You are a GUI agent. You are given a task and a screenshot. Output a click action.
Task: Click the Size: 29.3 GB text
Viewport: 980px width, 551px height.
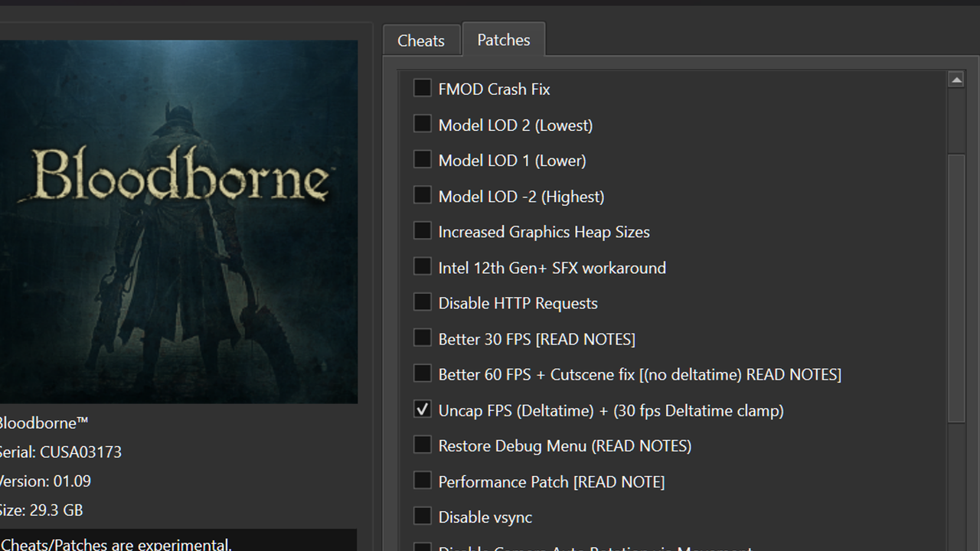[41, 510]
